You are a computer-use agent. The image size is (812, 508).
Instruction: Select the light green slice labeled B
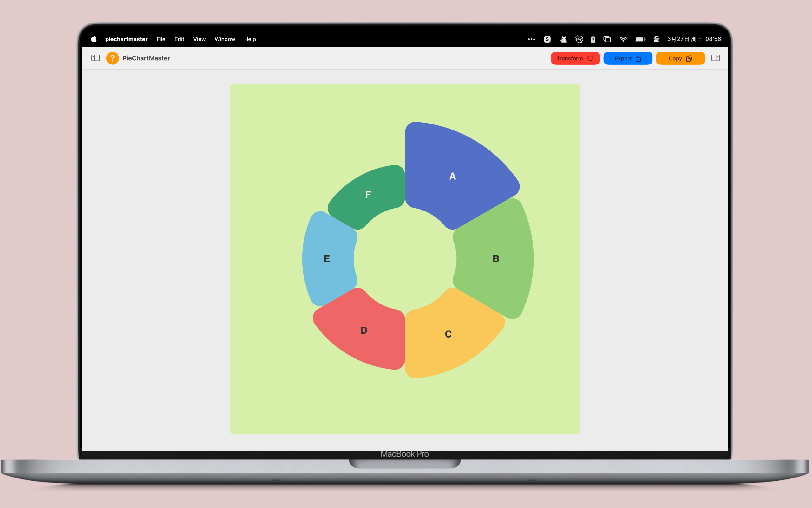click(x=495, y=259)
